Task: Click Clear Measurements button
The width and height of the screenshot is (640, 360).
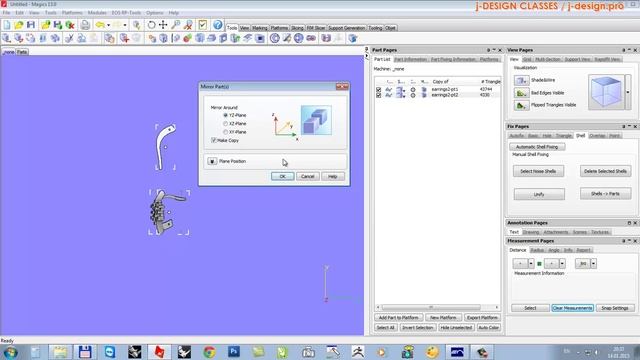Action: [x=572, y=308]
